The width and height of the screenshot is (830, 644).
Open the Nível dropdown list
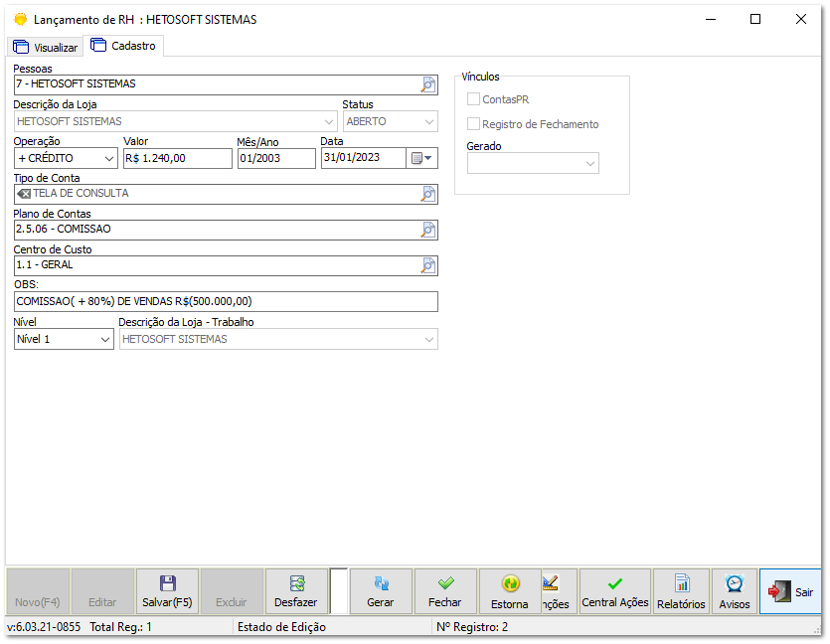coord(105,340)
